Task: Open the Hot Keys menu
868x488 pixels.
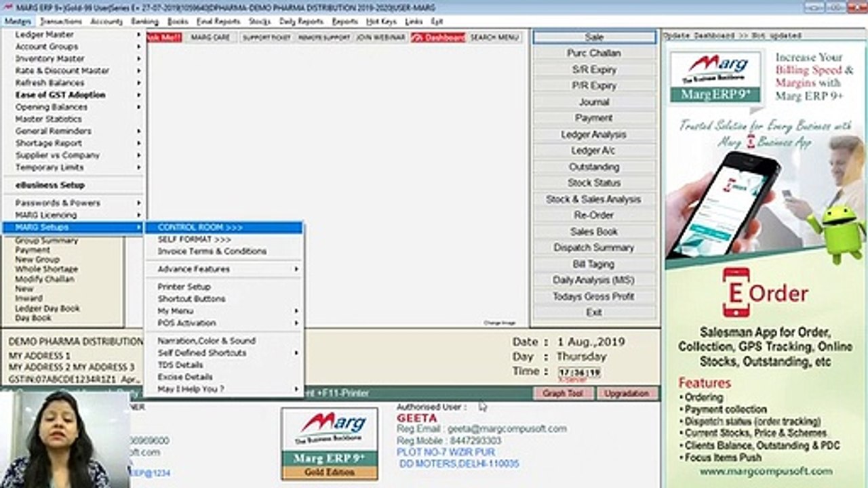Action: coord(382,22)
